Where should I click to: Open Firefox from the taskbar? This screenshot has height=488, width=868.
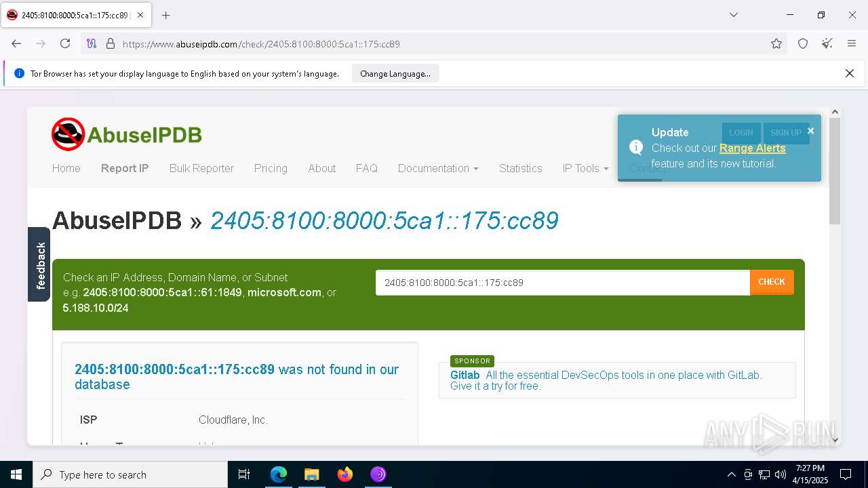pyautogui.click(x=344, y=474)
